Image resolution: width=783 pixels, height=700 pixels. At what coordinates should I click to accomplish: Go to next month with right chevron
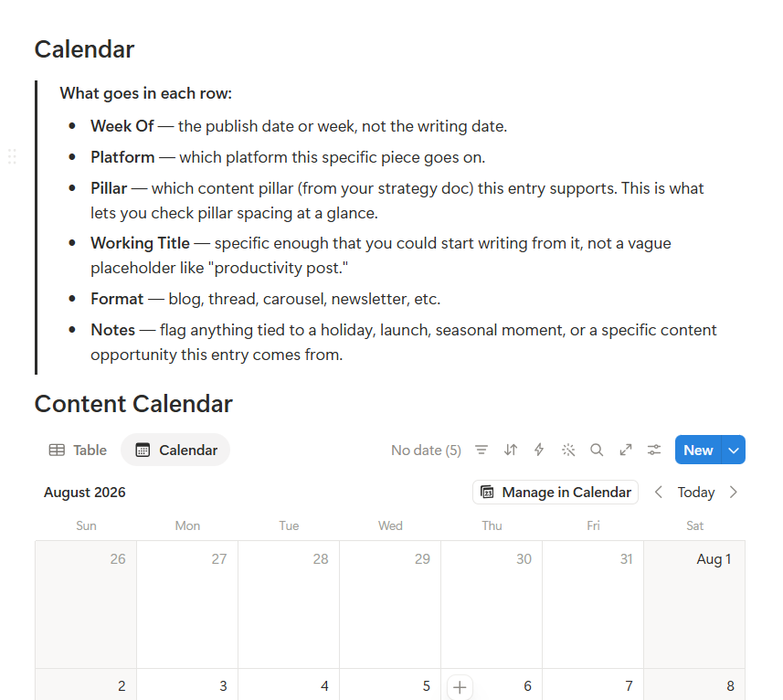coord(733,493)
